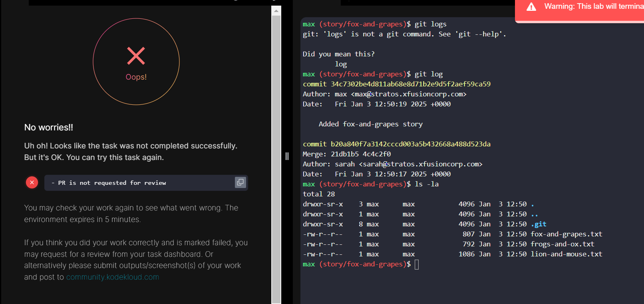Click the red X error badge
Screen dimensions: 644x304
(32, 182)
